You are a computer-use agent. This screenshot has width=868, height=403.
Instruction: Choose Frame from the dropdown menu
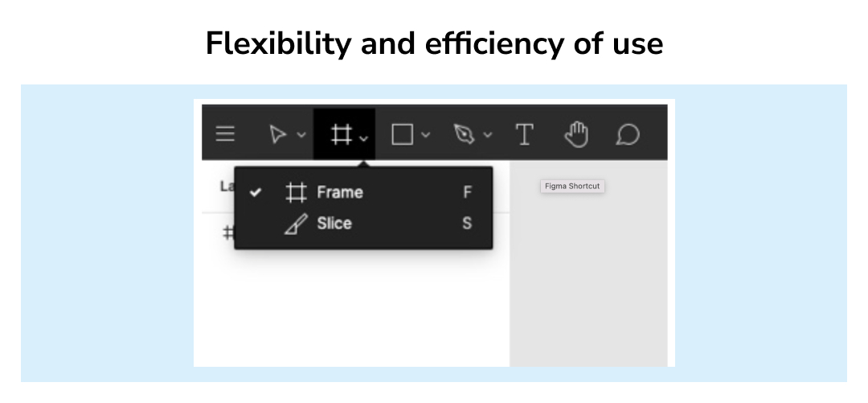pos(363,192)
